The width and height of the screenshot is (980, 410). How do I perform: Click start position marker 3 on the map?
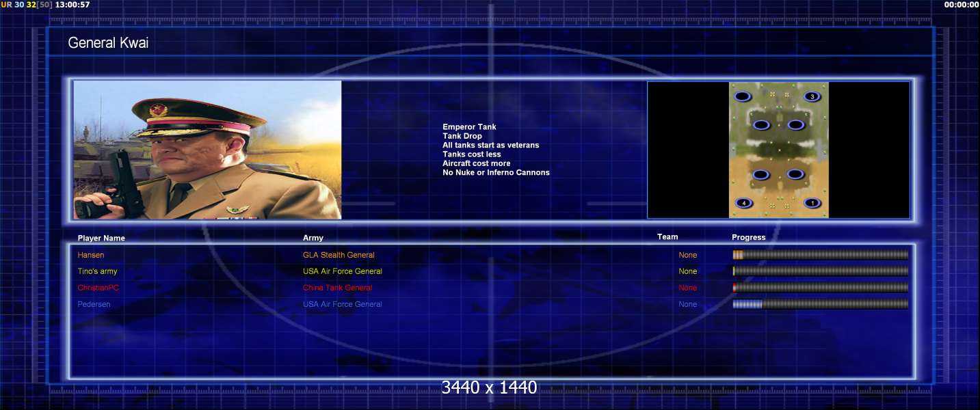[812, 96]
